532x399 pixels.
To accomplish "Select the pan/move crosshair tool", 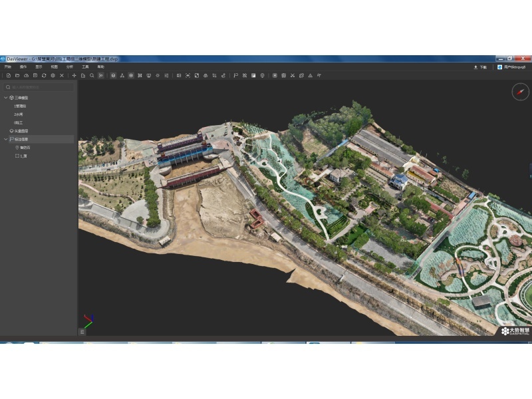I will click(x=74, y=76).
